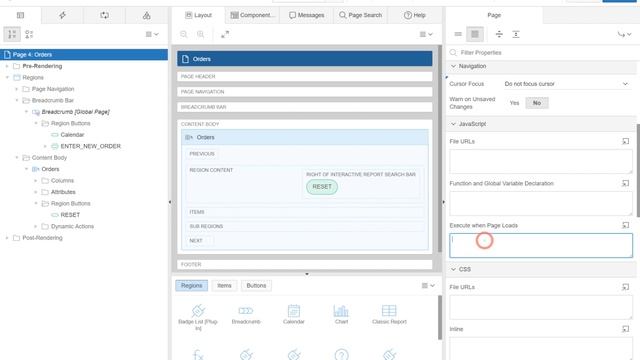Show the Regions gallery
The image size is (640, 360).
[191, 286]
